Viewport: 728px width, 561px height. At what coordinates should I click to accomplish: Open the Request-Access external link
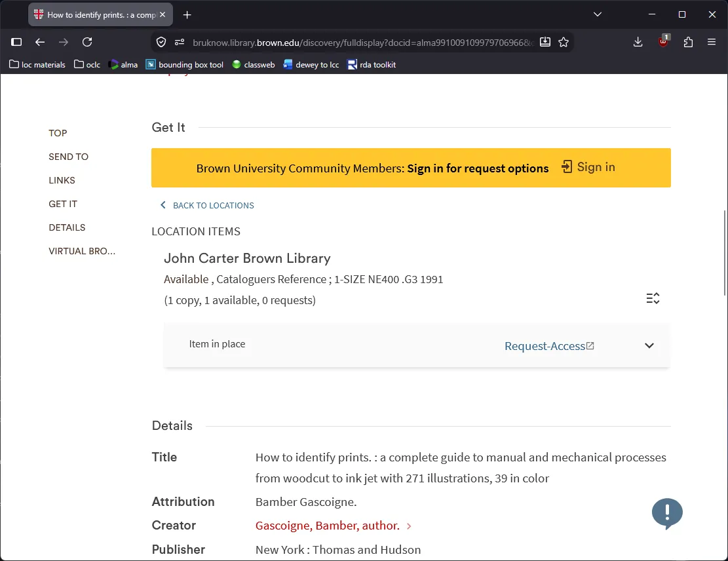[x=549, y=346]
